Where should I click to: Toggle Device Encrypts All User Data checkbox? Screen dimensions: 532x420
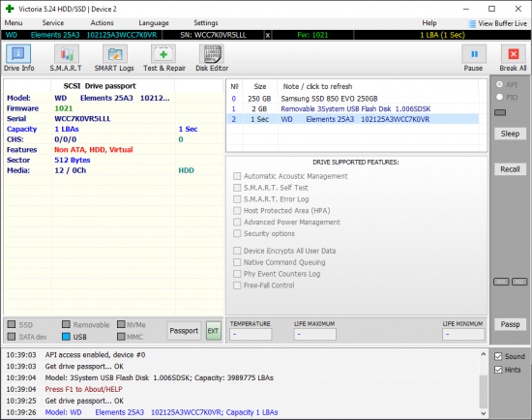point(237,251)
